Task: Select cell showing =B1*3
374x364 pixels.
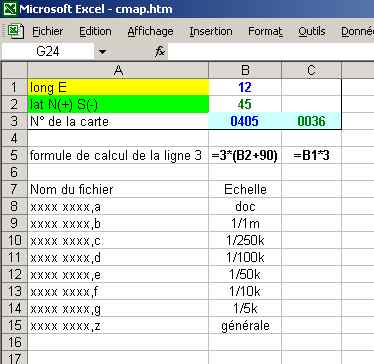Action: pos(311,156)
